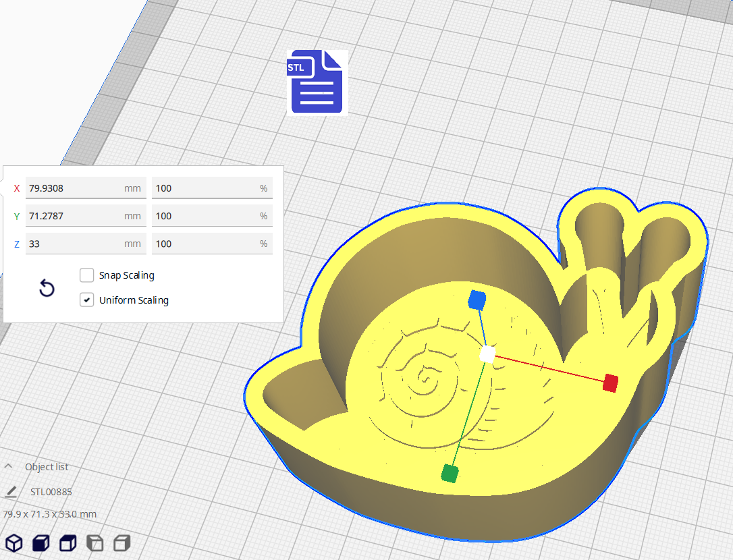The image size is (733, 560).
Task: Enable Snap Scaling
Action: coord(86,275)
